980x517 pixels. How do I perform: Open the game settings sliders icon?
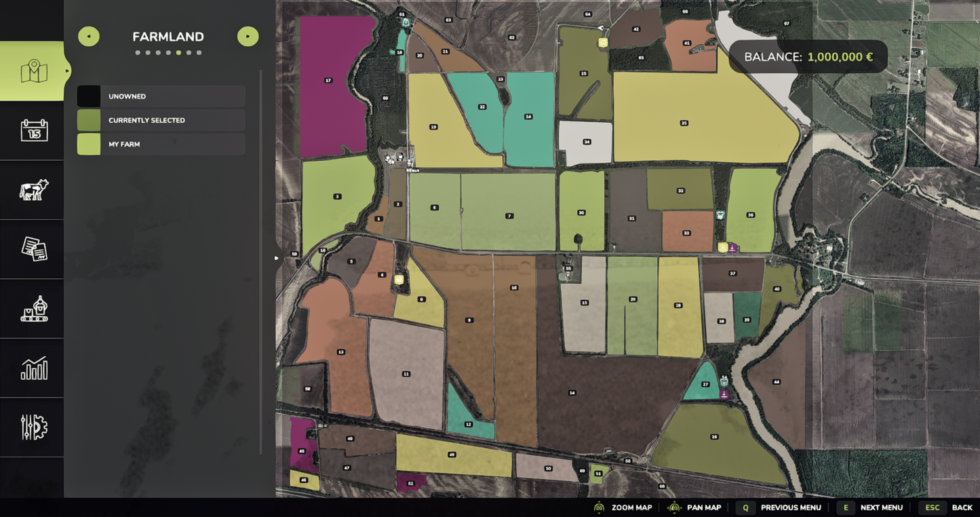(x=33, y=427)
